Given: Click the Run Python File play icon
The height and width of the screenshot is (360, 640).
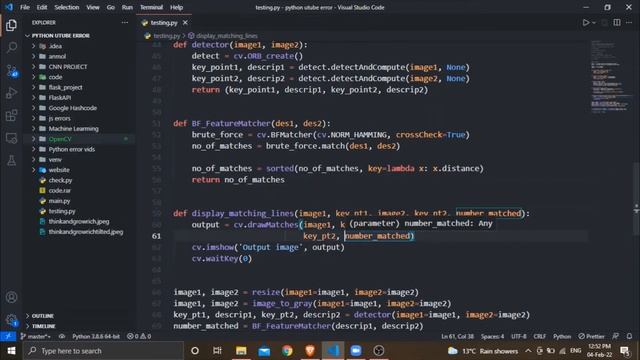Looking at the screenshot, I should [x=586, y=22].
